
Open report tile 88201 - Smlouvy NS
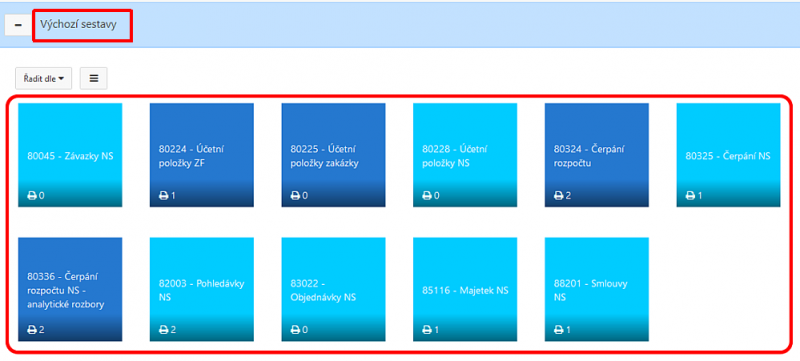coord(596,289)
